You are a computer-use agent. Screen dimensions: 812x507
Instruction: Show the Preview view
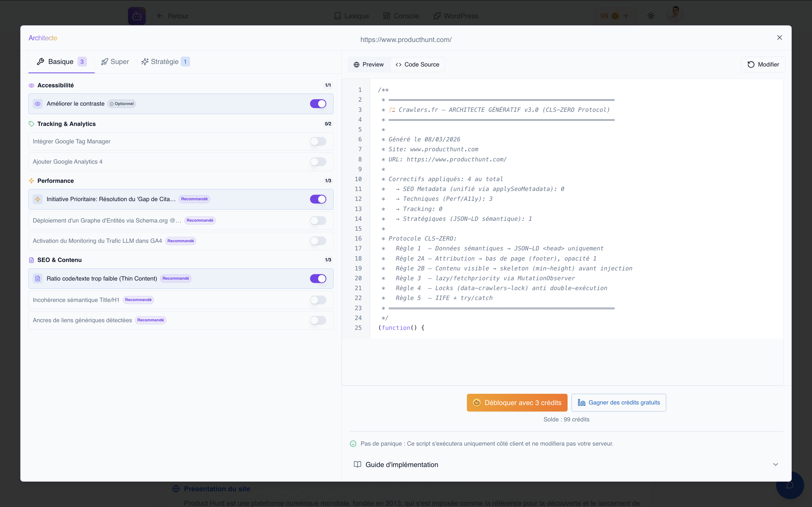[369, 65]
